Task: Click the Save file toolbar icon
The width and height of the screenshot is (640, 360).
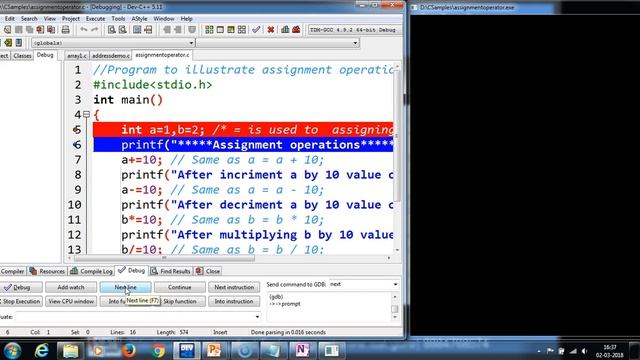Action: (x=19, y=30)
